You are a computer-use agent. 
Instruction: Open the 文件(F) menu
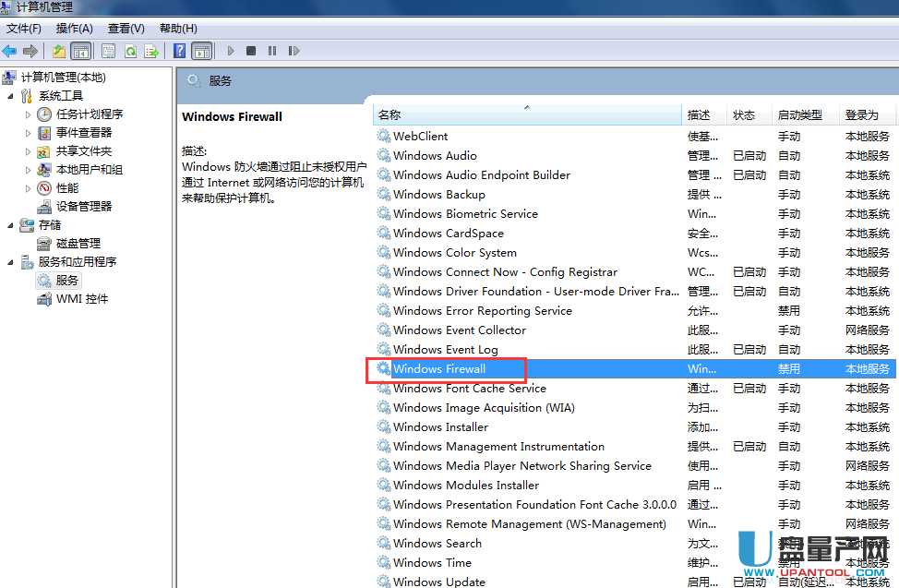coord(23,28)
